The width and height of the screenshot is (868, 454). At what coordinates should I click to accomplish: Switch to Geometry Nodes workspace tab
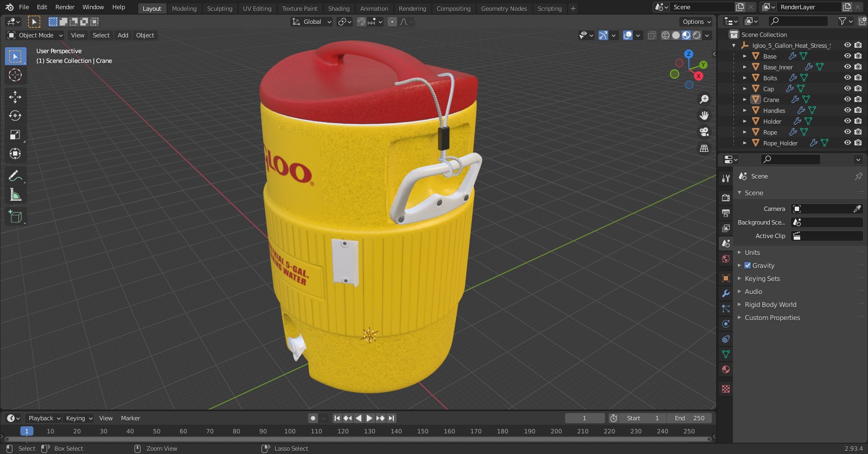click(504, 9)
